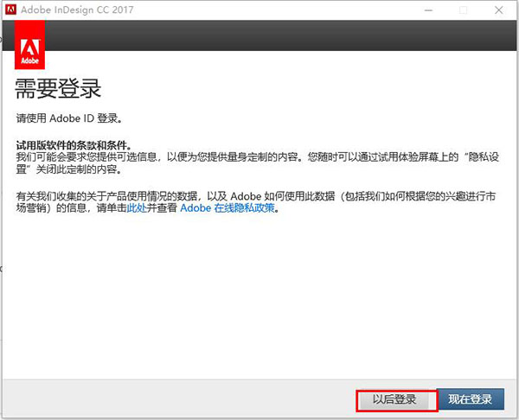Image resolution: width=519 pixels, height=420 pixels.
Task: Close the Adobe InDesign CC 2017 dialog
Action: [x=499, y=10]
